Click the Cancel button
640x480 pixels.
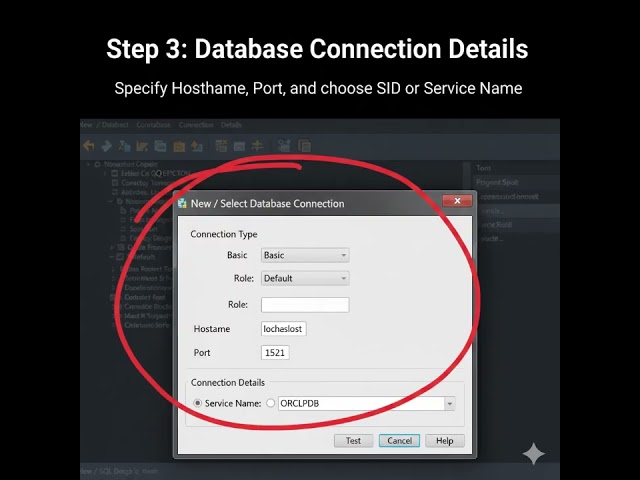[399, 441]
